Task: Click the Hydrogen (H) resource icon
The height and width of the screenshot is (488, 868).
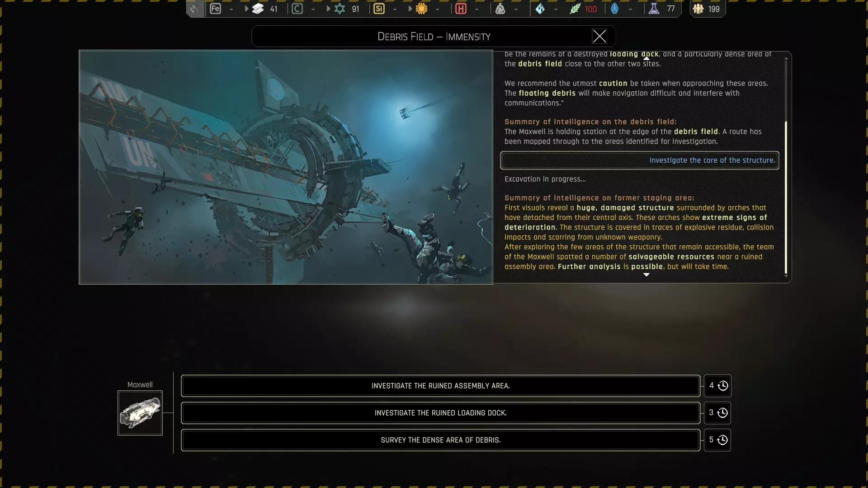Action: [x=461, y=9]
